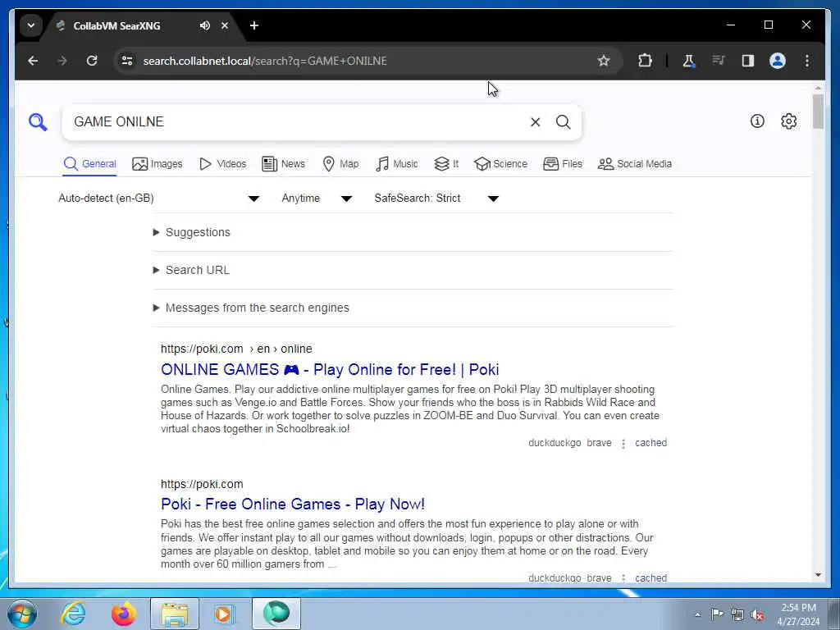View site information icon in address bar
The image size is (840, 630).
tap(127, 61)
